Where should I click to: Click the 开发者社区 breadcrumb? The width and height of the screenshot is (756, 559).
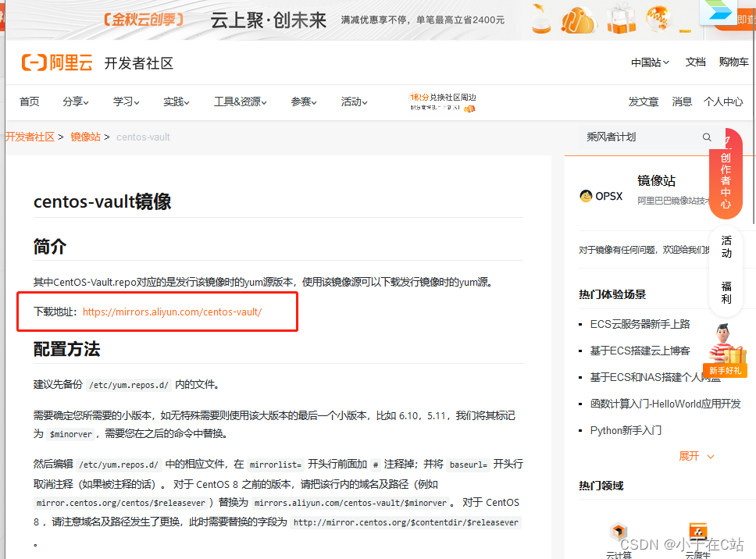point(30,137)
